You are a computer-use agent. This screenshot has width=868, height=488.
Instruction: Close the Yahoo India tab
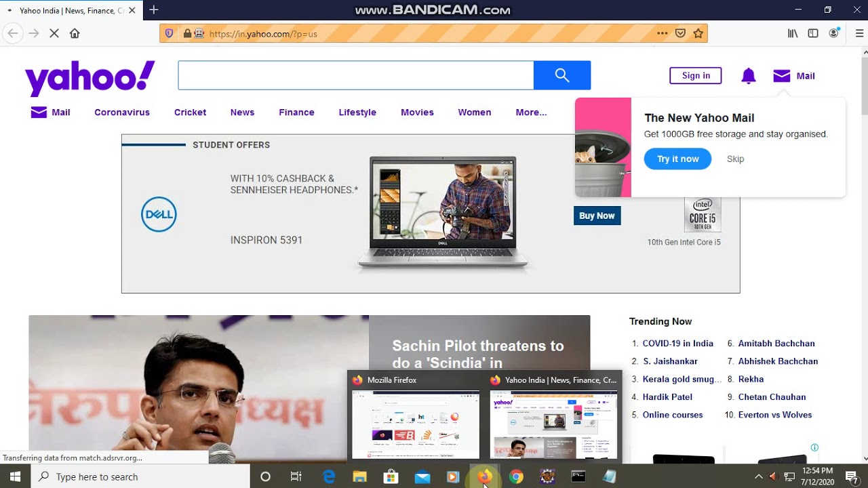point(132,10)
